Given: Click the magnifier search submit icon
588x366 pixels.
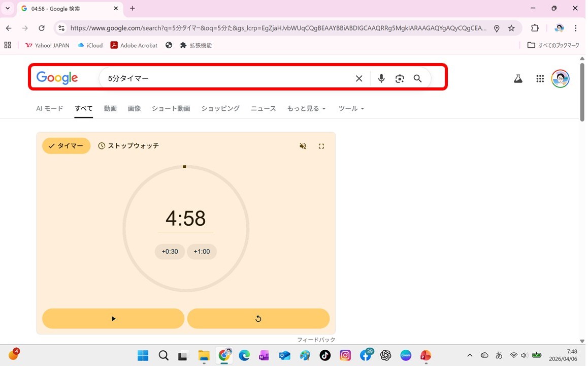Looking at the screenshot, I should 417,78.
